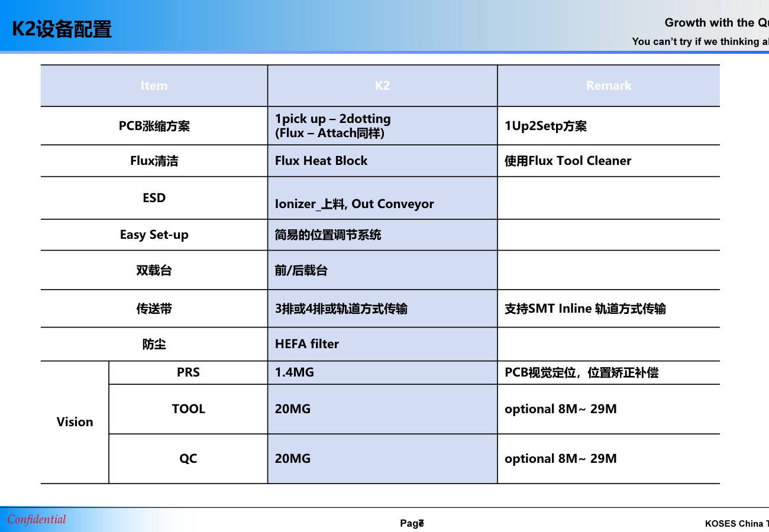Select the Remark column header
769x532 pixels.
click(608, 86)
